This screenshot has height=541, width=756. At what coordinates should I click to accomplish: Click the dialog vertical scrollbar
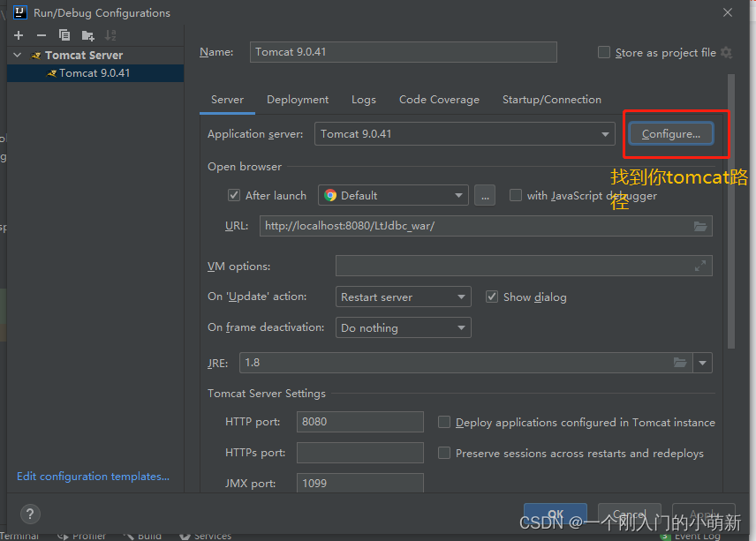pyautogui.click(x=731, y=211)
